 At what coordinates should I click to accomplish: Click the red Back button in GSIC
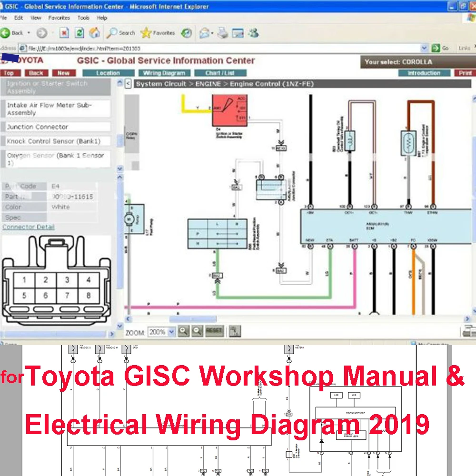click(36, 73)
